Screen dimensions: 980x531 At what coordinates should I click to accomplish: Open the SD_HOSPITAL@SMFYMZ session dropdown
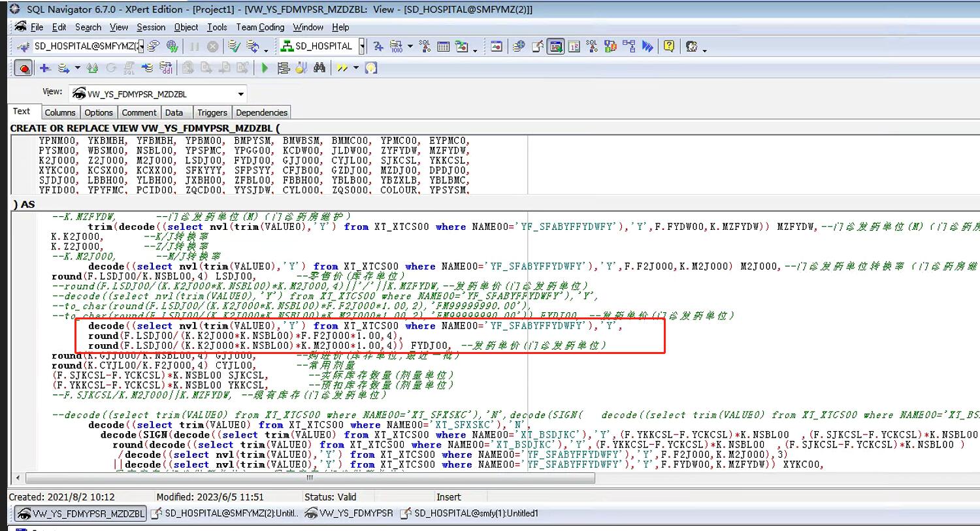click(x=140, y=46)
